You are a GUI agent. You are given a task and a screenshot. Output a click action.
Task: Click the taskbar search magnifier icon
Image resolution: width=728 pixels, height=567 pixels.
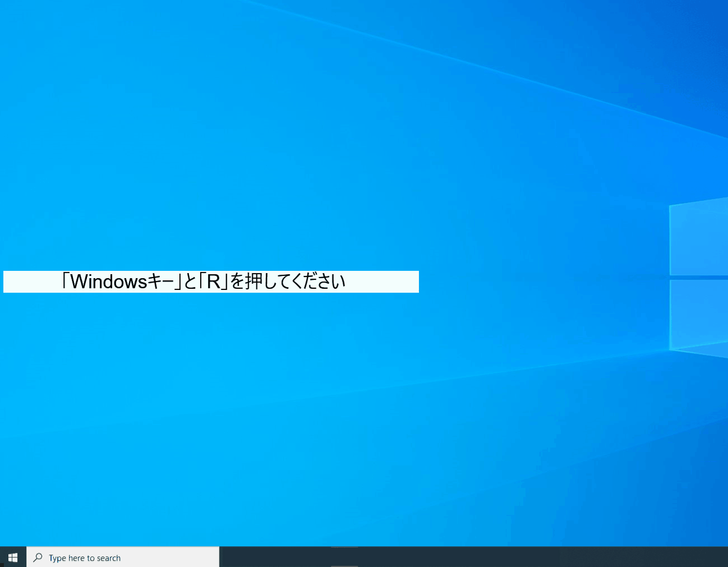click(x=38, y=557)
